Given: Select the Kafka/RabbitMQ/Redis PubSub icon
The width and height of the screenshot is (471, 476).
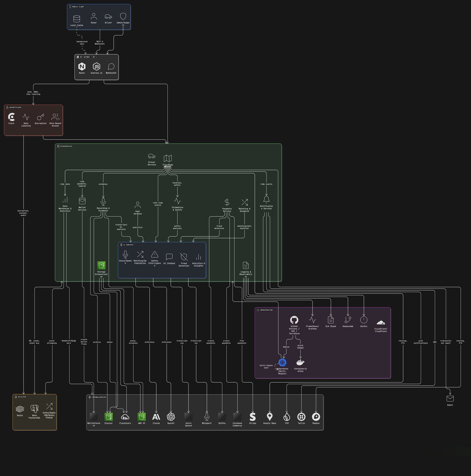Looking at the screenshot, I should tap(49, 407).
